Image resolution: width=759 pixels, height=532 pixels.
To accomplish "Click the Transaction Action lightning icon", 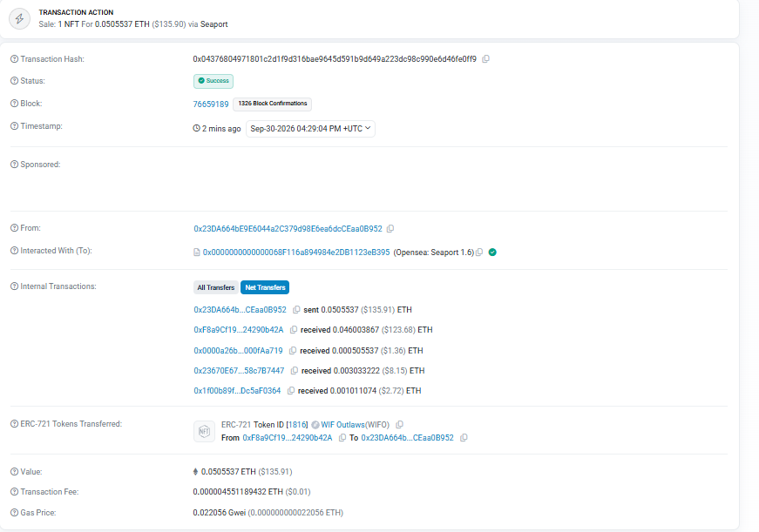I will click(x=19, y=19).
